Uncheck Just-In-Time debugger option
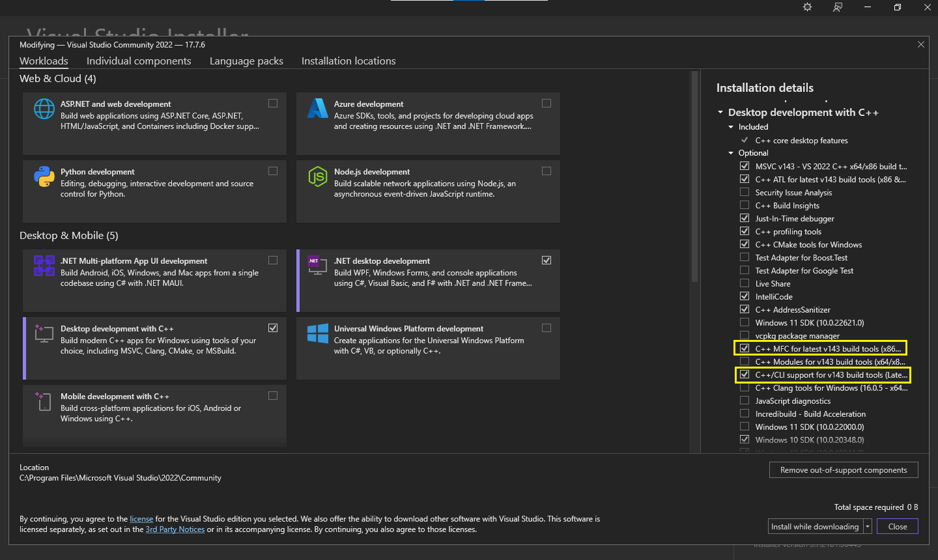This screenshot has height=560, width=938. [x=745, y=218]
